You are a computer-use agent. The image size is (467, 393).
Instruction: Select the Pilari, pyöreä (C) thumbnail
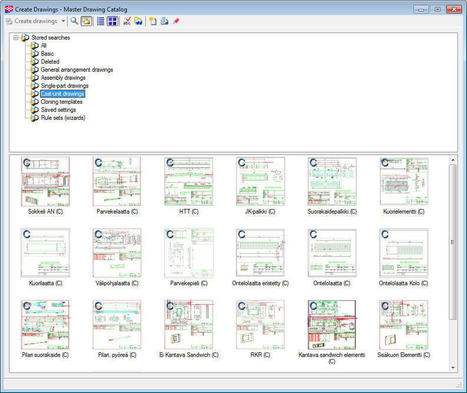(x=117, y=325)
